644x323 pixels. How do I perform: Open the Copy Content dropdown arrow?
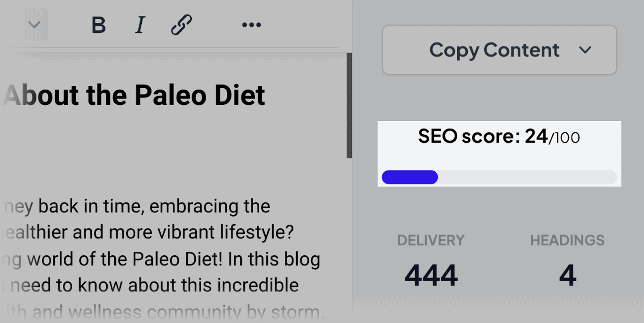coord(586,50)
